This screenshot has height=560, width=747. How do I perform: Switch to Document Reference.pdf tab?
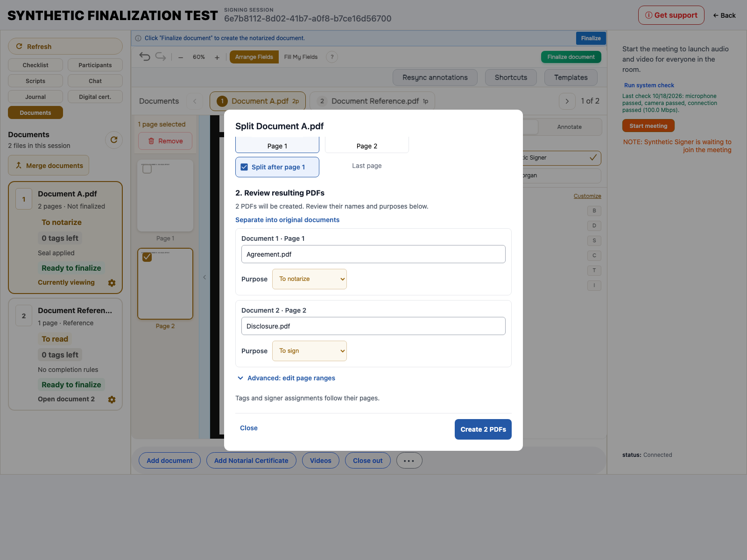point(373,101)
